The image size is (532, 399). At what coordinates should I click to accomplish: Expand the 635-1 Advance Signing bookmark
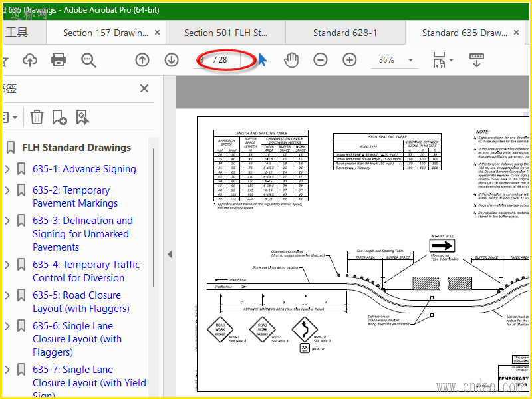pos(7,169)
